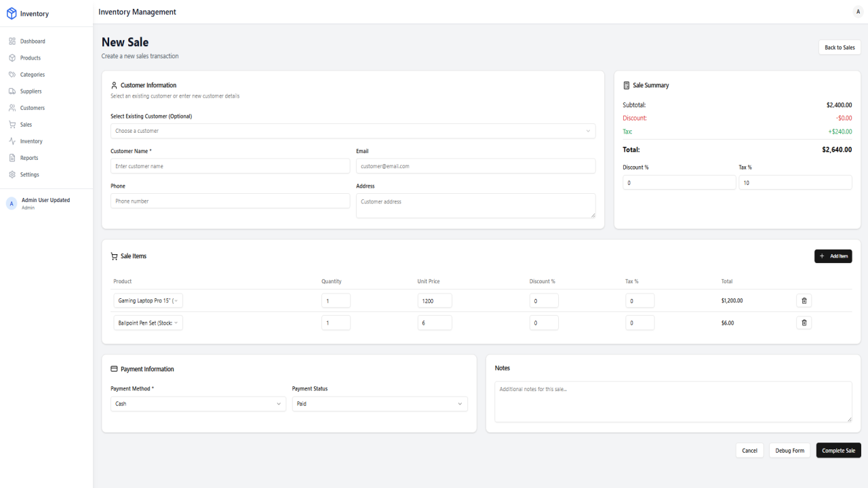Click the Sale Items cart icon
868x488 pixels.
114,256
